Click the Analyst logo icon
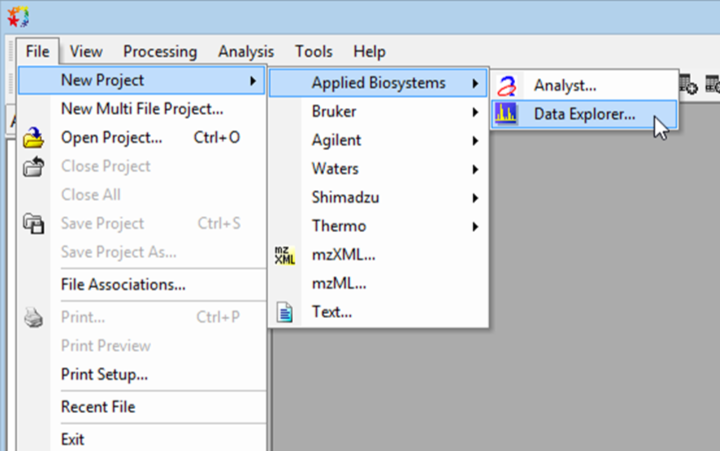720x451 pixels. point(506,86)
